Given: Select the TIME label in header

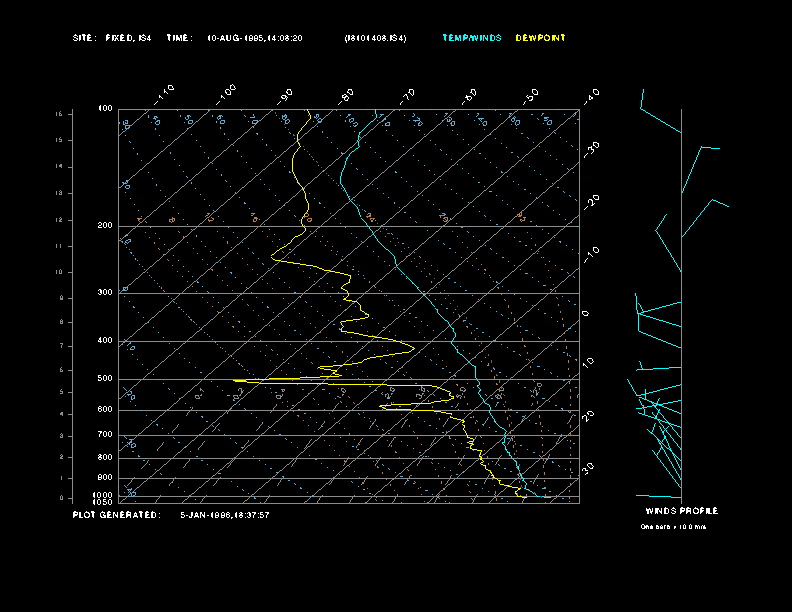Looking at the screenshot, I should pos(179,38).
